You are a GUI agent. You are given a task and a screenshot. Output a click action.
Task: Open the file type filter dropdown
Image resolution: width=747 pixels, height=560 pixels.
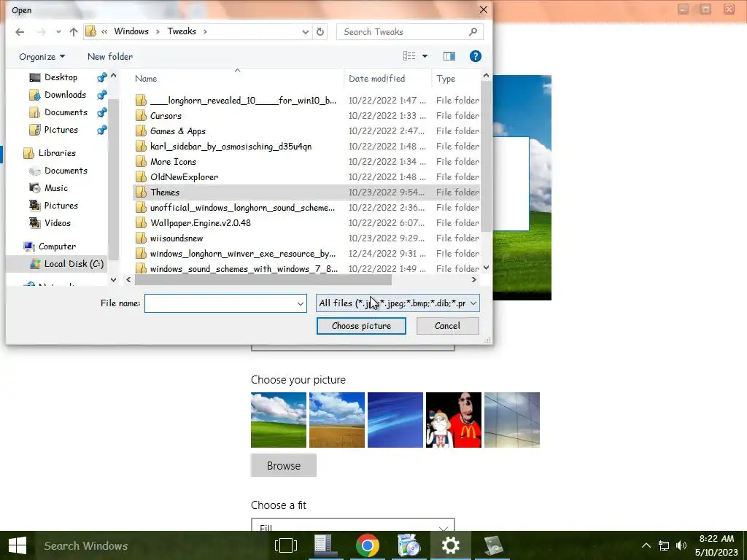click(x=398, y=303)
